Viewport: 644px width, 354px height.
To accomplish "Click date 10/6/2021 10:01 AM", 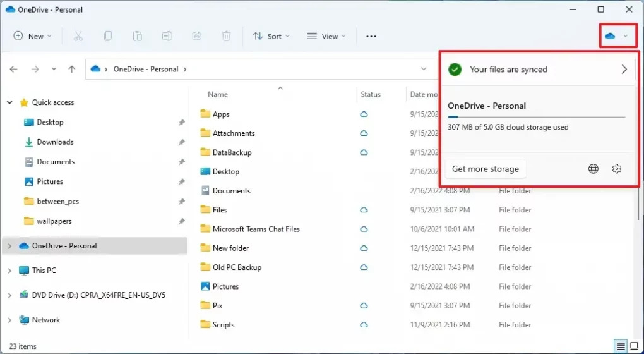I will [x=442, y=229].
